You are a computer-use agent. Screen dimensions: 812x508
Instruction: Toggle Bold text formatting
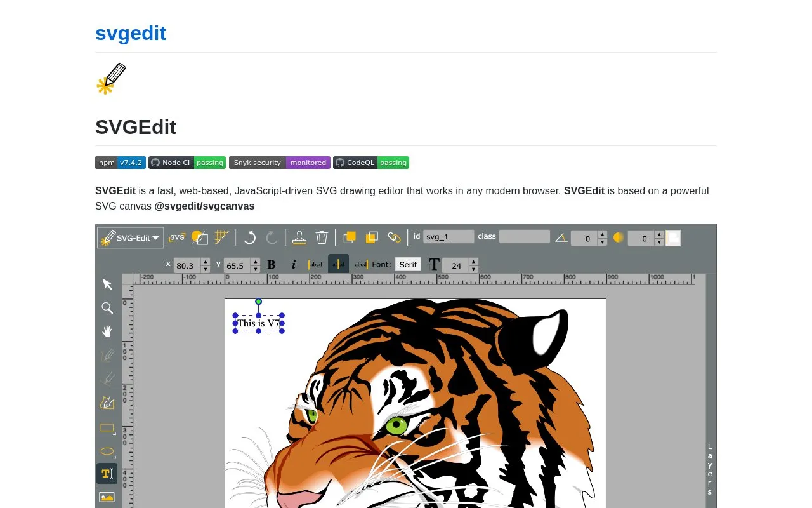pyautogui.click(x=272, y=264)
